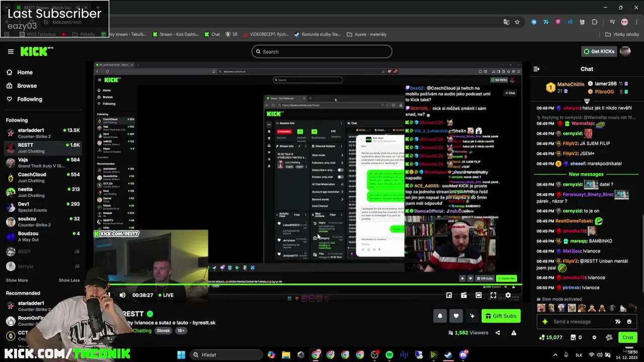
Task: Click chat username ptrtmsk
Action: click(x=571, y=288)
